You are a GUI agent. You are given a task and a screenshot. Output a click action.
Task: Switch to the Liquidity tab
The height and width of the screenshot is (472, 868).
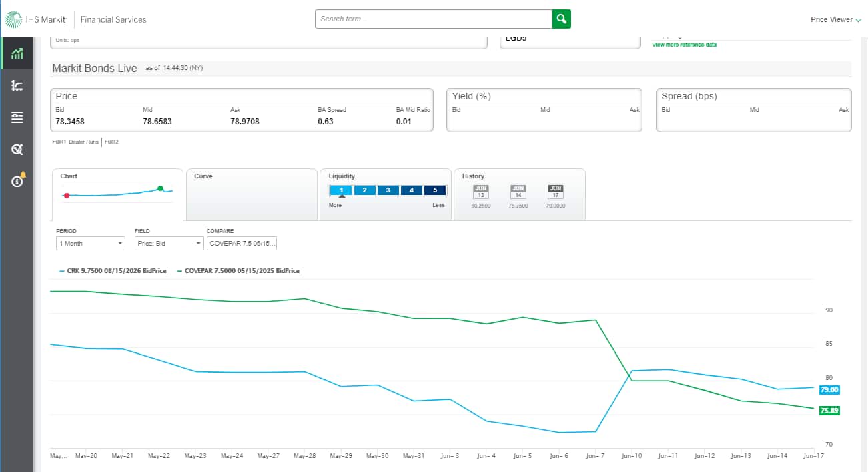pos(386,194)
